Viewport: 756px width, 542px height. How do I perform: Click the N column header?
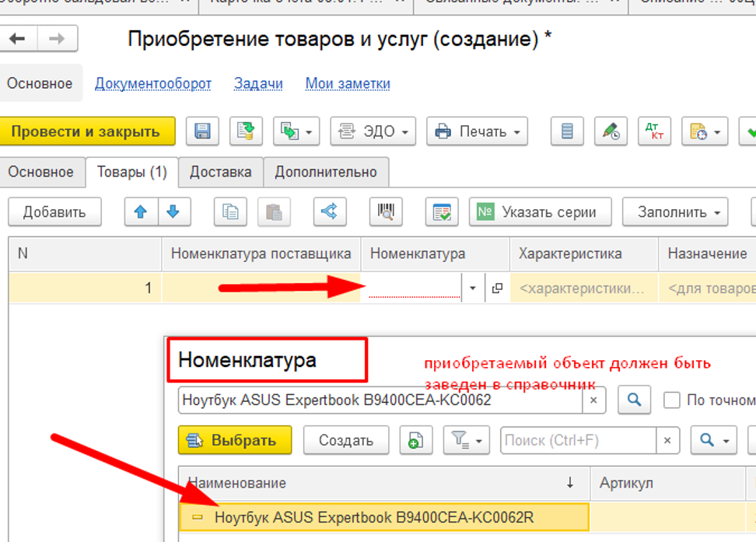point(85,254)
